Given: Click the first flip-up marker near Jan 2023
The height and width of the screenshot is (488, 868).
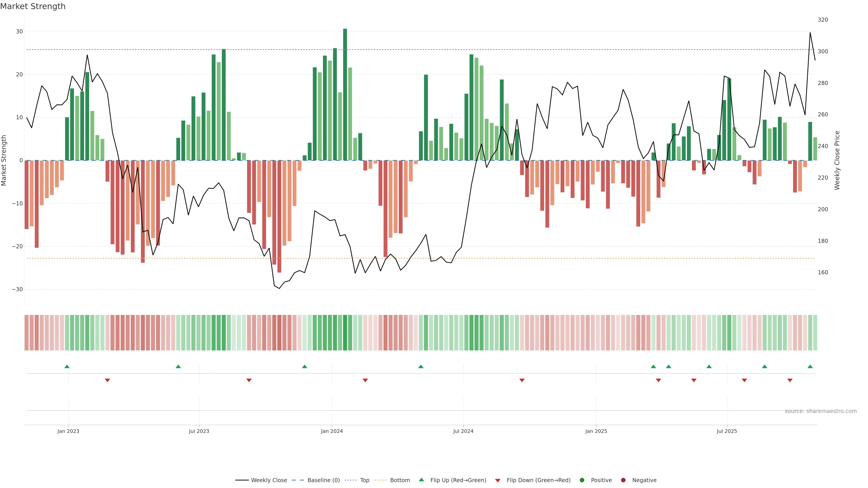Looking at the screenshot, I should pyautogui.click(x=67, y=366).
